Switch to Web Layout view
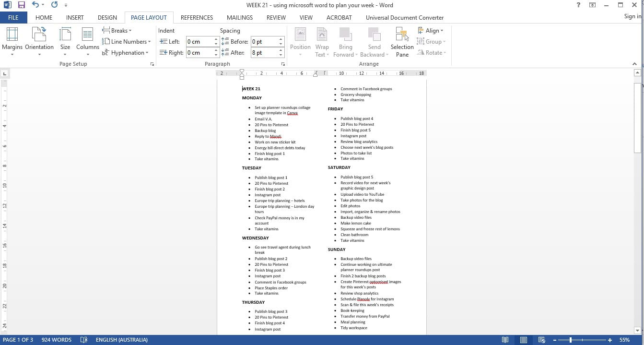This screenshot has height=345, width=644. point(541,340)
